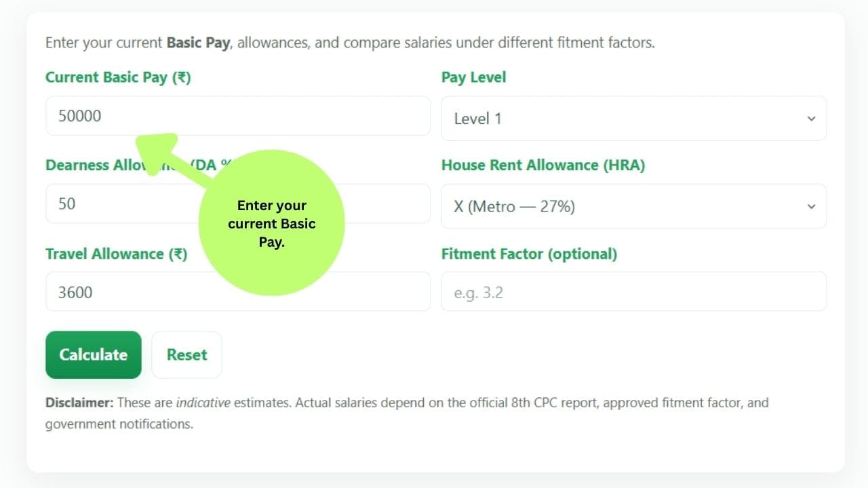
Task: Click the Current Basic Pay (₹) label
Action: click(x=118, y=77)
